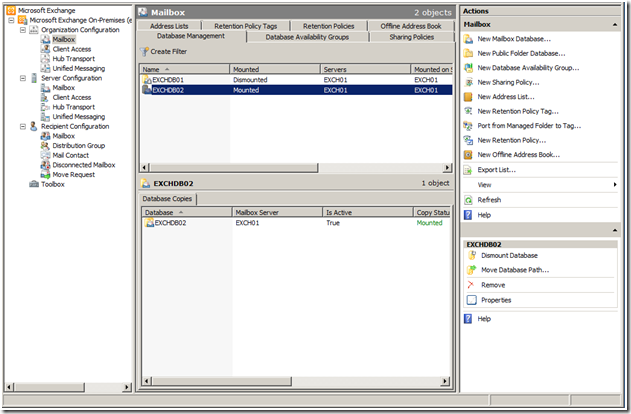Screen dimensions: 631x414
Task: Click the Properties icon for EXCHDB02
Action: (x=471, y=300)
